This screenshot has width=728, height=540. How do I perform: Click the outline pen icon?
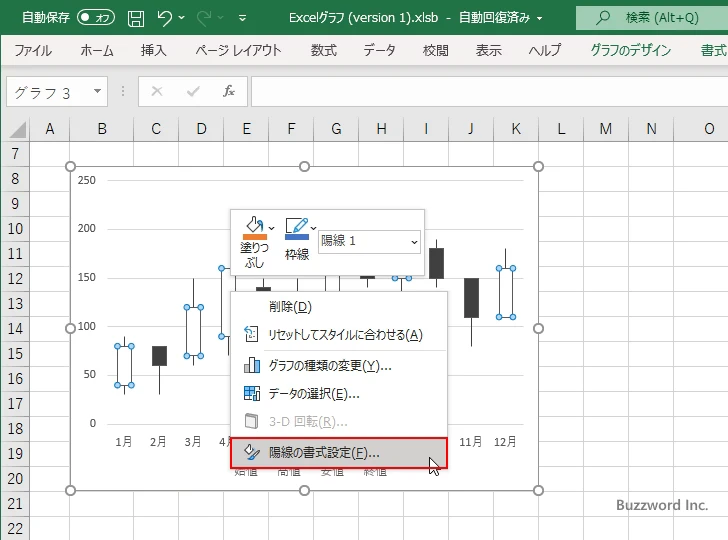[x=295, y=225]
